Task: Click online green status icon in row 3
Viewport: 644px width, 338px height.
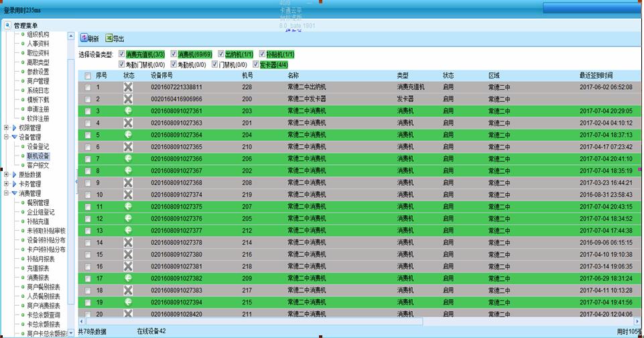Action: [x=128, y=111]
